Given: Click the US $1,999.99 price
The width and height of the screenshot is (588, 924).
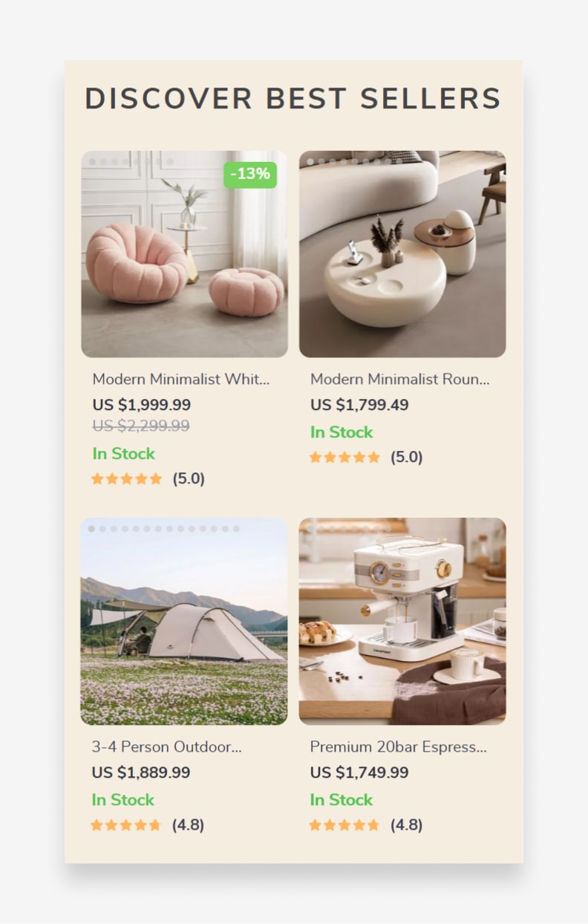Looking at the screenshot, I should coord(142,405).
